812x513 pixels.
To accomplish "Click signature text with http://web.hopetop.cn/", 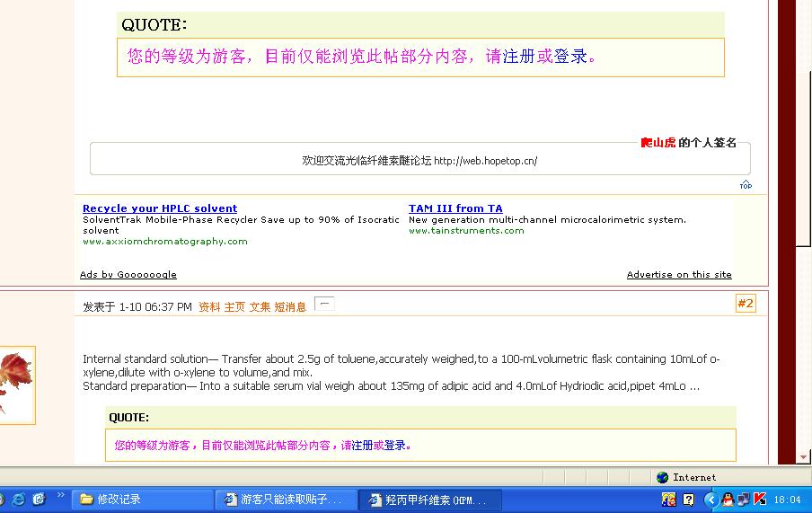I will click(420, 161).
